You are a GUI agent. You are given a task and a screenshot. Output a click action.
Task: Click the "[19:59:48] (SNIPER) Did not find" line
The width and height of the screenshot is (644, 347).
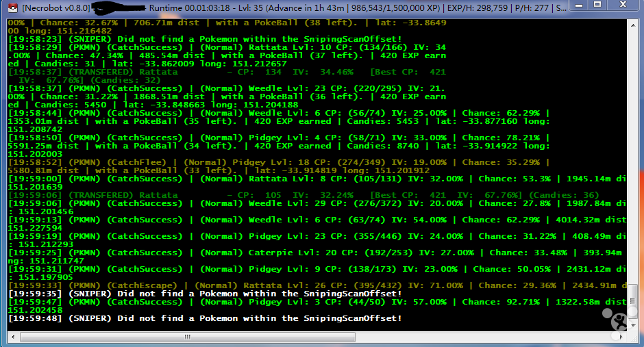pyautogui.click(x=205, y=318)
